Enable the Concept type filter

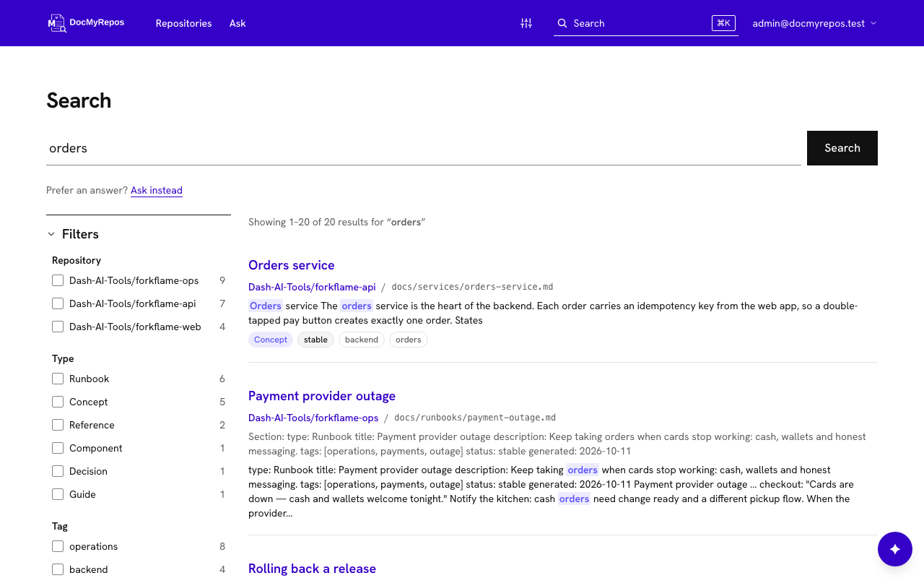click(x=58, y=402)
